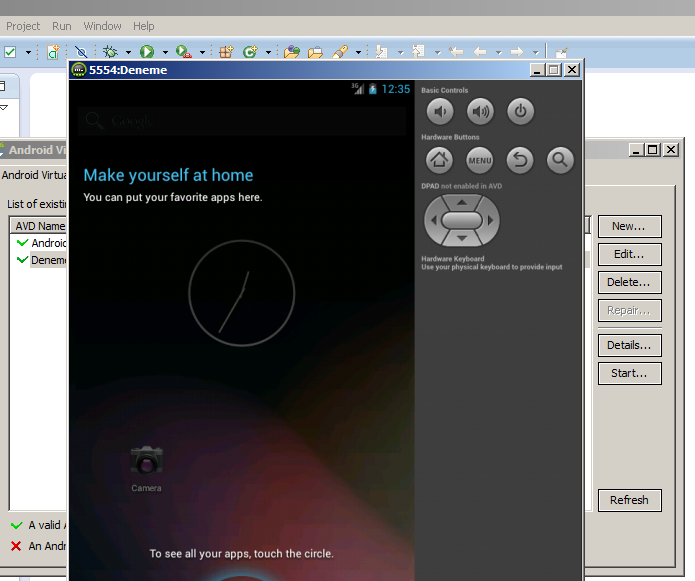This screenshot has height=581, width=695.
Task: Click the volume down button in Basic Controls
Action: pyautogui.click(x=440, y=111)
